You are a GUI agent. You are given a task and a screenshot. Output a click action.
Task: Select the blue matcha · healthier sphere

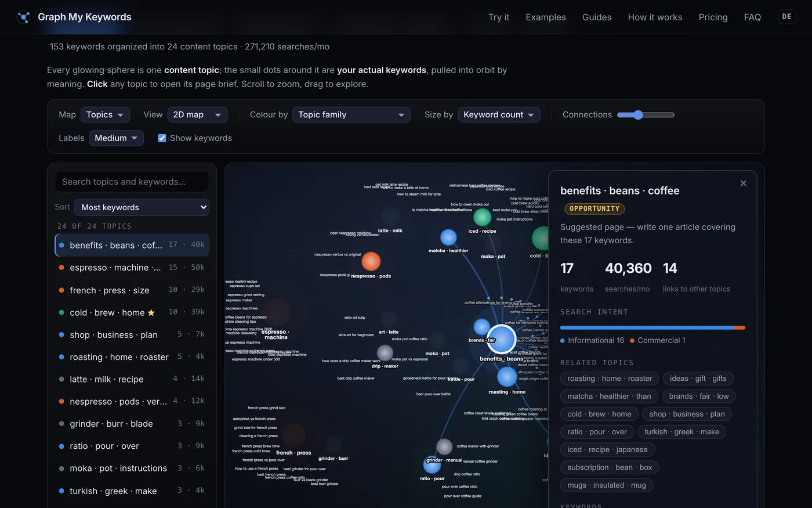[448, 237]
